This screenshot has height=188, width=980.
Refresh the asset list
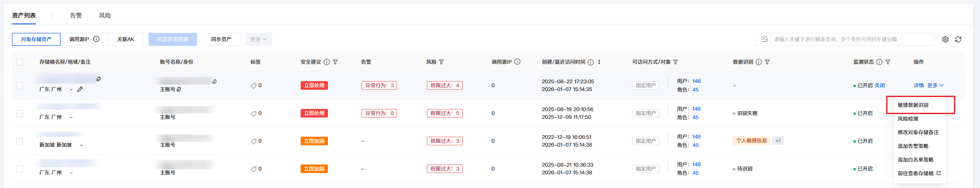coord(958,39)
